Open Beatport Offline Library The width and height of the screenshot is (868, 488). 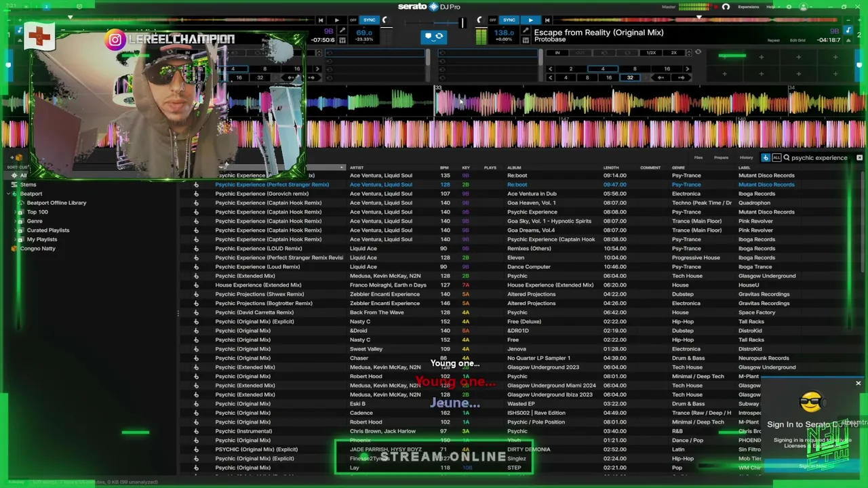click(x=56, y=203)
